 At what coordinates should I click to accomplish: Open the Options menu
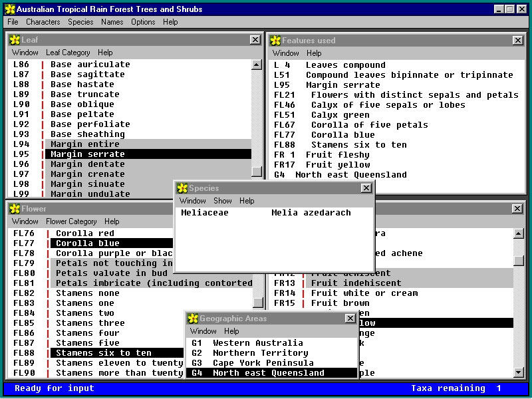point(143,22)
